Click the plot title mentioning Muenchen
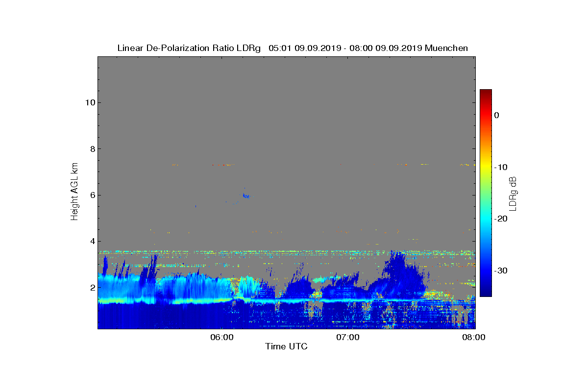This screenshot has width=588, height=392. [x=293, y=48]
